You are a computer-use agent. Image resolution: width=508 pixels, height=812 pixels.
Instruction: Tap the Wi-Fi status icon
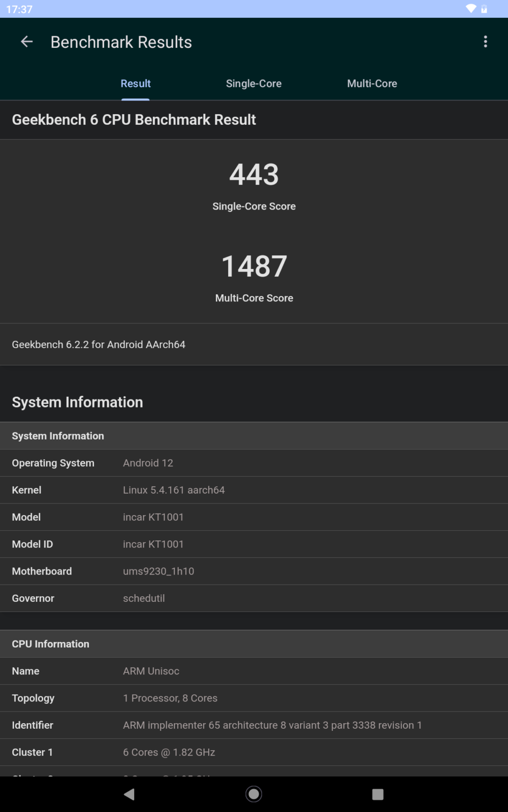[x=471, y=9]
